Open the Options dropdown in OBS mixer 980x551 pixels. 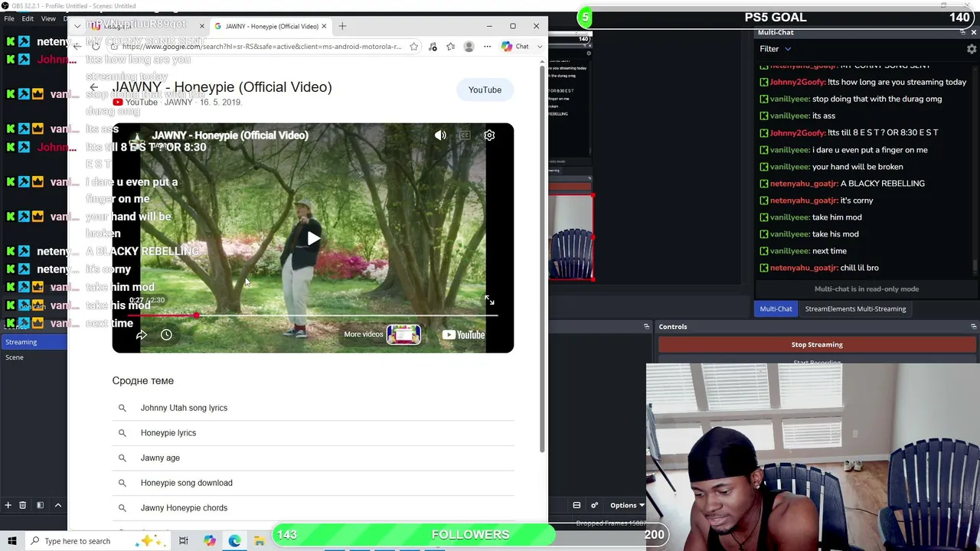click(x=626, y=505)
